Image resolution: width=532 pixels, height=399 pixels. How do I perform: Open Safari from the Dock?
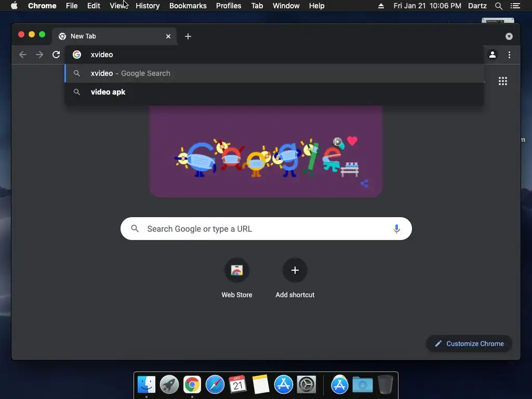click(x=215, y=385)
